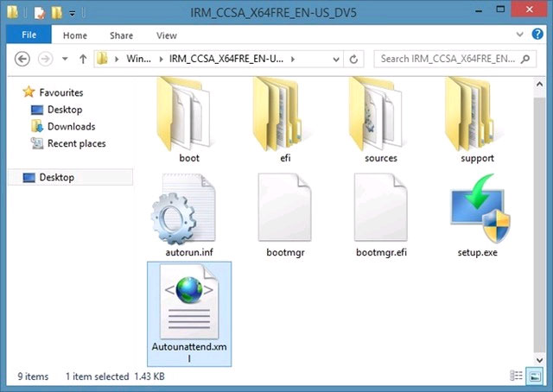
Task: Click the 1 item selected status text
Action: 97,376
